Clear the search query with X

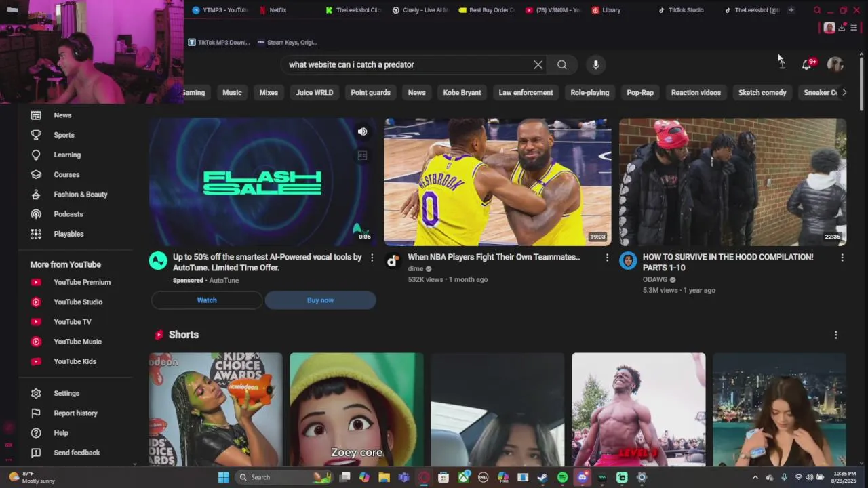(538, 64)
